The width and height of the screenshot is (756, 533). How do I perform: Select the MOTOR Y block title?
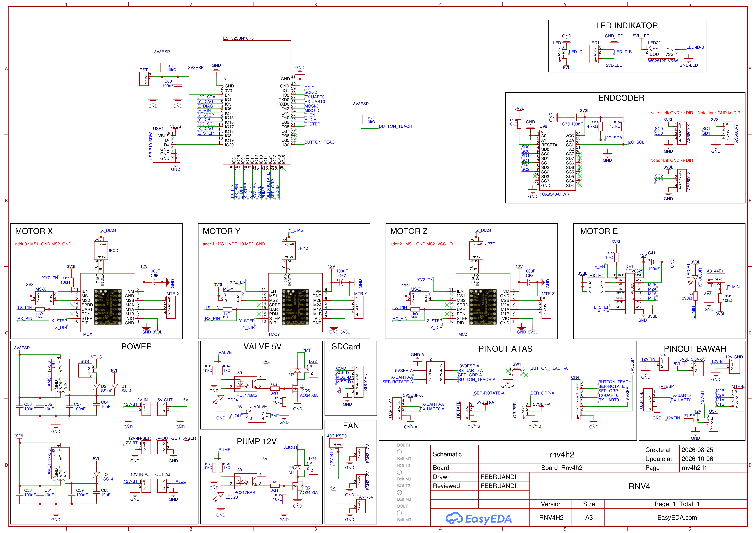(221, 231)
